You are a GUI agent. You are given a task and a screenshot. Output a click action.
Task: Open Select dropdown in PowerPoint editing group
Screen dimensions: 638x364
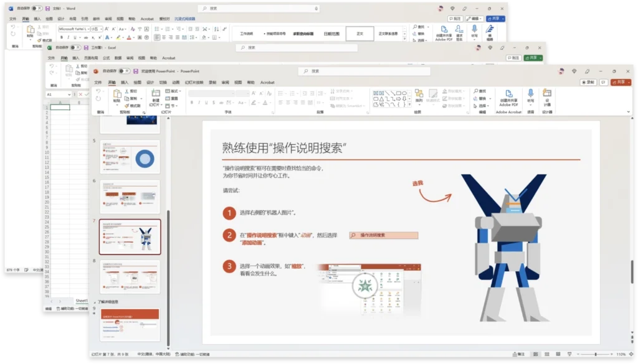pos(480,106)
